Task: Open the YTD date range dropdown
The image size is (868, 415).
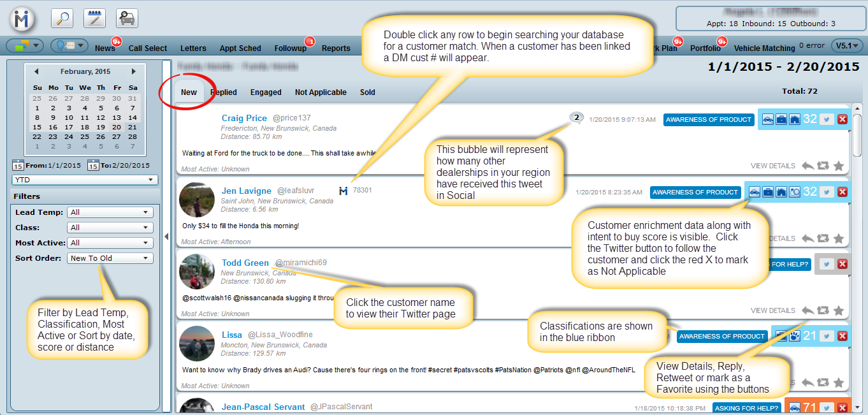Action: [85, 180]
